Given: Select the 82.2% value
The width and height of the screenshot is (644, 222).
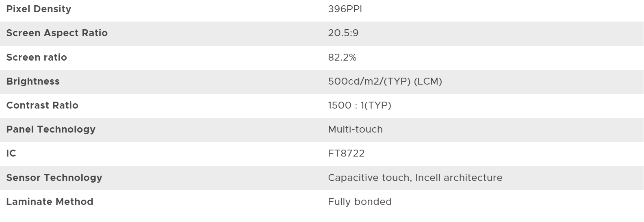Looking at the screenshot, I should [x=342, y=57].
